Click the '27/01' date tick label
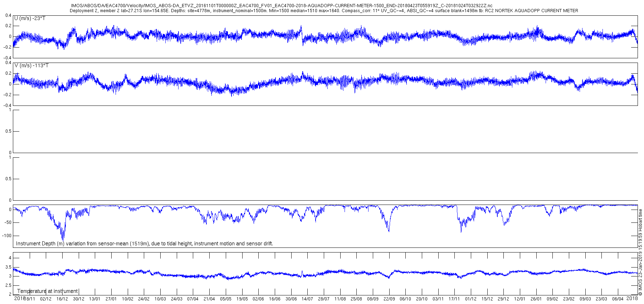Viewport: 644px width, 304px height. pyautogui.click(x=111, y=299)
